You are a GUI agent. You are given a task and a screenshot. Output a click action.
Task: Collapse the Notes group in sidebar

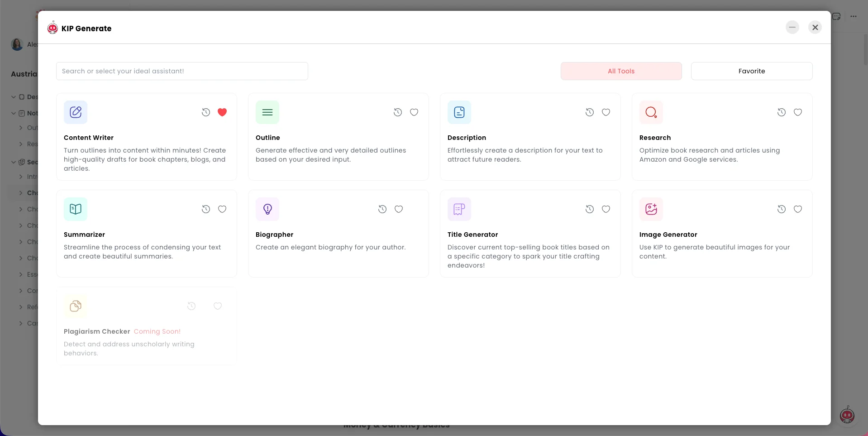tap(13, 113)
